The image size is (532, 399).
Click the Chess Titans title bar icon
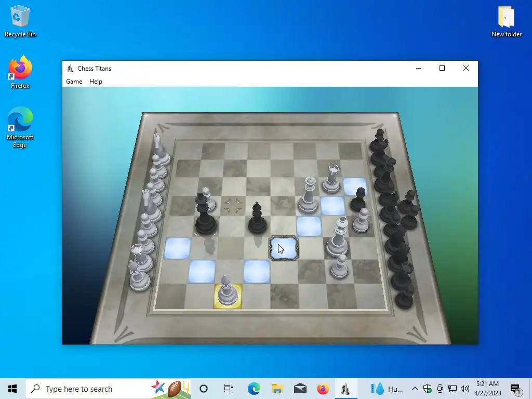tap(70, 68)
